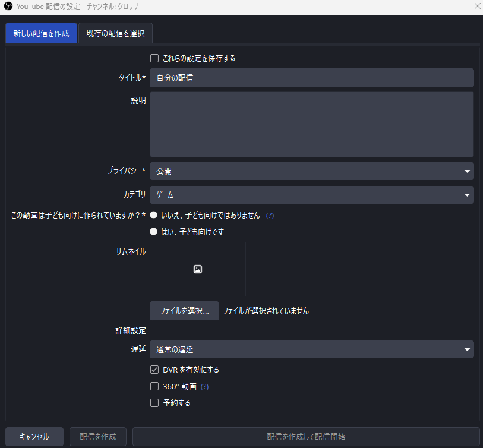Open the (?) help link beside 360° 動画
This screenshot has height=448, width=483.
204,387
